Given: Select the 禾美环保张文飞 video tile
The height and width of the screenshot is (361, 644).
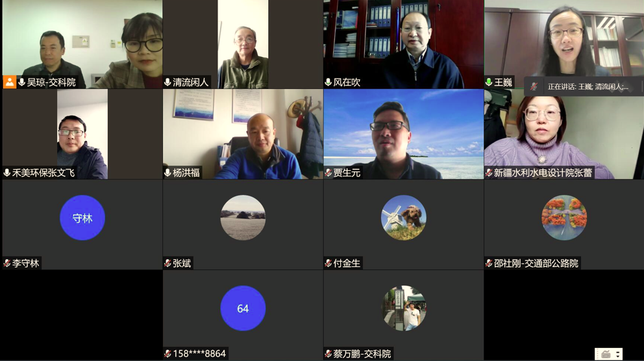Looking at the screenshot, I should pos(82,134).
